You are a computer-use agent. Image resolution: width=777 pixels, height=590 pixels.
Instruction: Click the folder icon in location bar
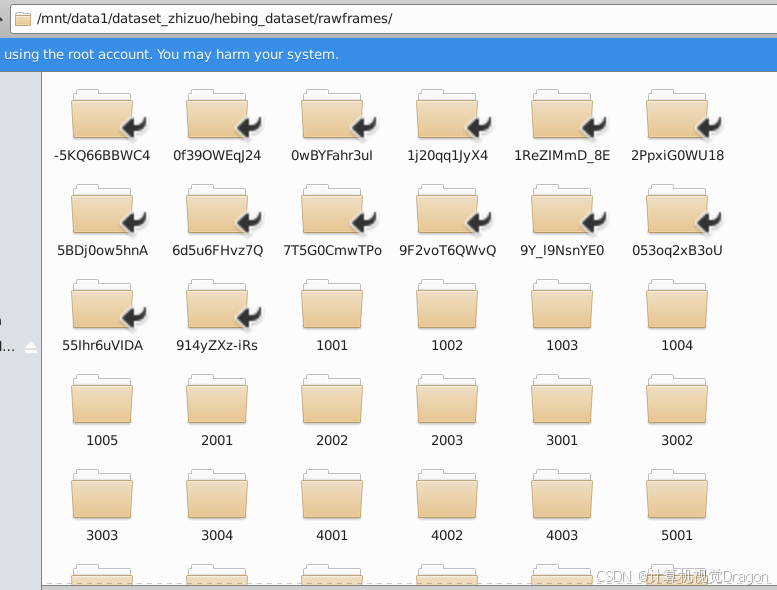tap(23, 19)
